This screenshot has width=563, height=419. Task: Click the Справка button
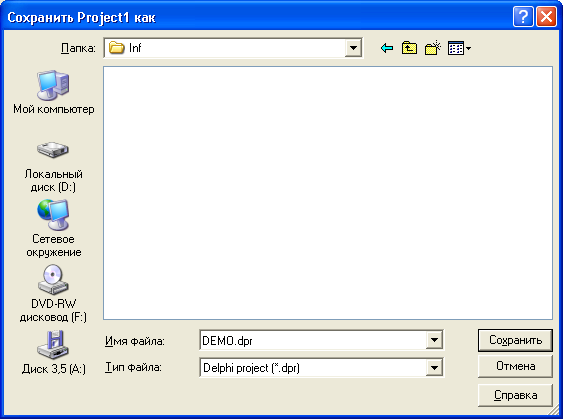coord(515,395)
